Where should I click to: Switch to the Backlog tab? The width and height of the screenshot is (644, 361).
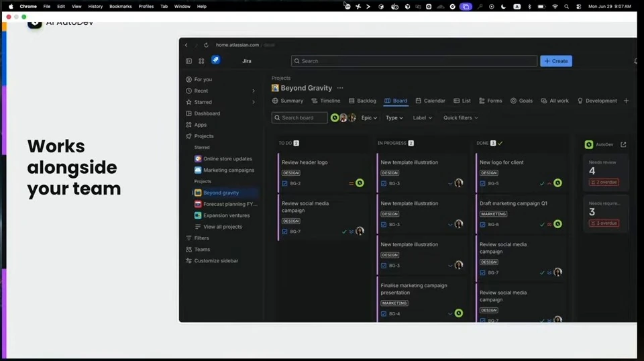pyautogui.click(x=362, y=101)
